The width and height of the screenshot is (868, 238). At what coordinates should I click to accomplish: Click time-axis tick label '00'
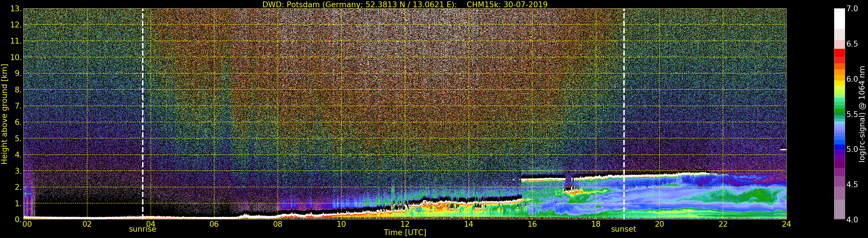pyautogui.click(x=27, y=224)
